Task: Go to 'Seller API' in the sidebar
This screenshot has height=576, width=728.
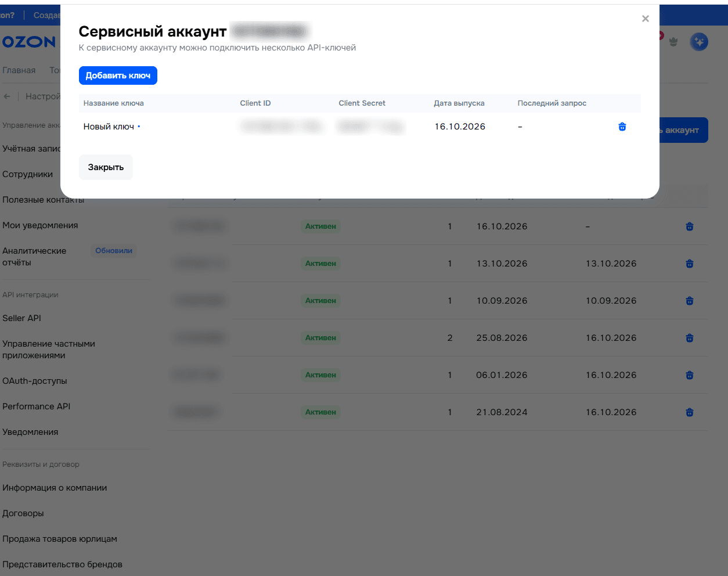Action: pyautogui.click(x=21, y=318)
